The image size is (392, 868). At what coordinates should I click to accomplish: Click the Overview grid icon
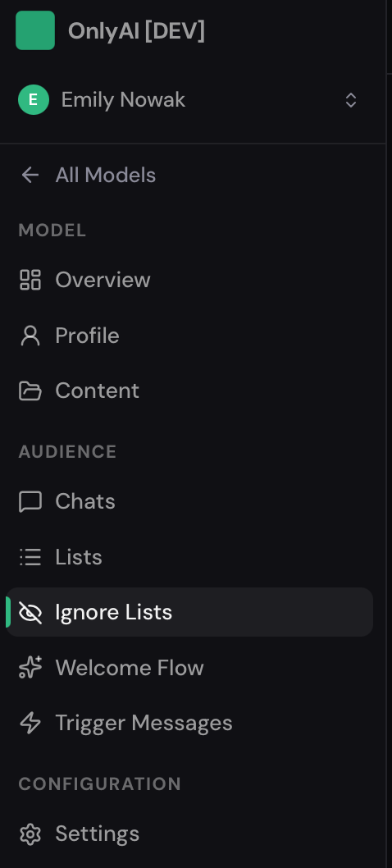pyautogui.click(x=30, y=280)
